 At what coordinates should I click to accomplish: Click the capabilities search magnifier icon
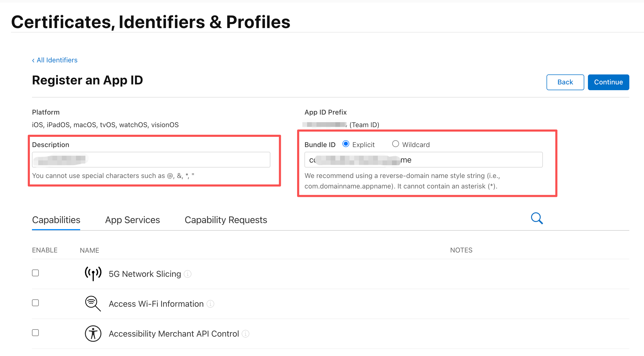coord(537,218)
